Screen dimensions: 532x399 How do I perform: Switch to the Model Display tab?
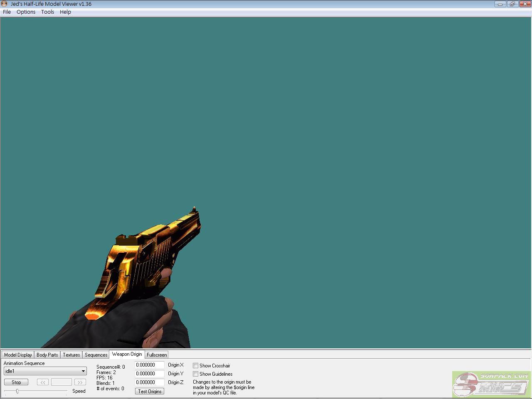coord(18,355)
